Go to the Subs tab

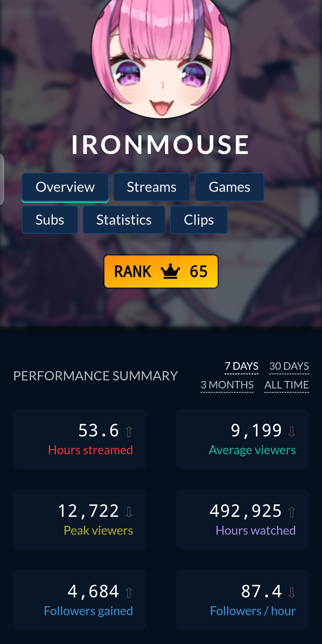50,220
